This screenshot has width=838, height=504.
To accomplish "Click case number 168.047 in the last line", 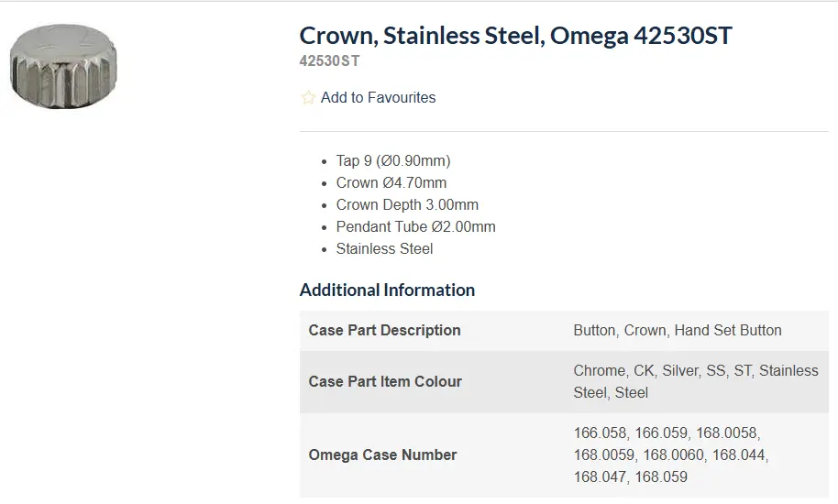I will (600, 477).
